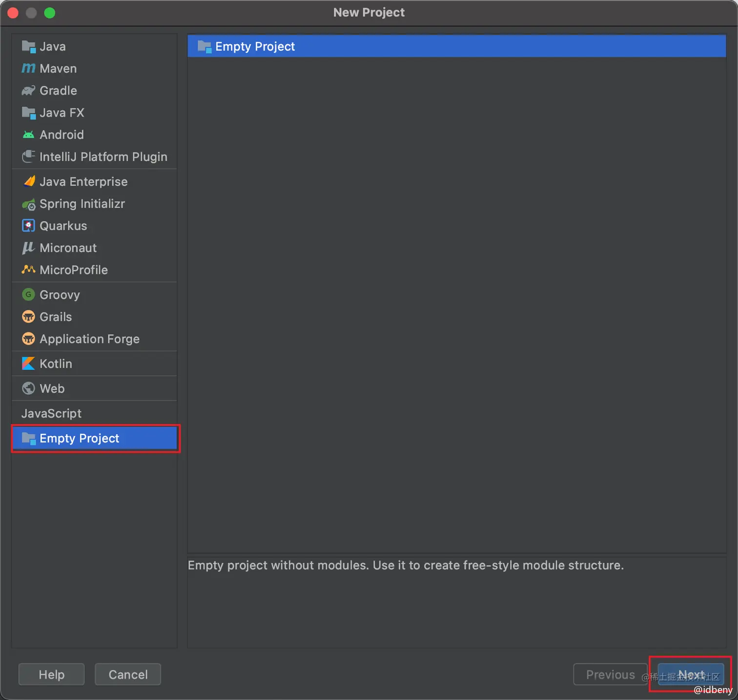This screenshot has width=738, height=700.
Task: Select JavaScript project type
Action: (51, 413)
